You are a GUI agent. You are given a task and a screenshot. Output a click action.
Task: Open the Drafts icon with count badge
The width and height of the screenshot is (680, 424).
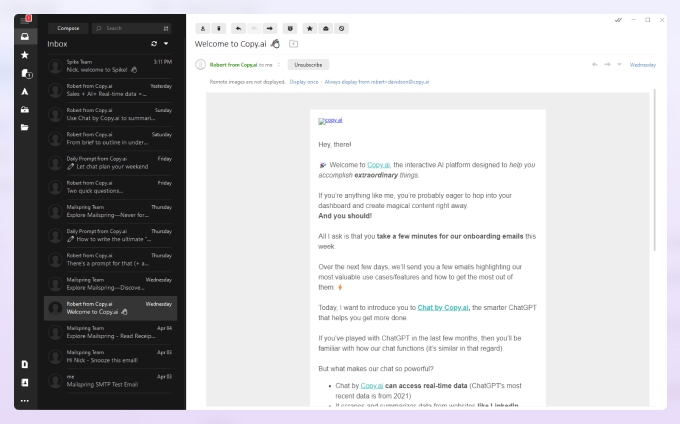point(26,73)
